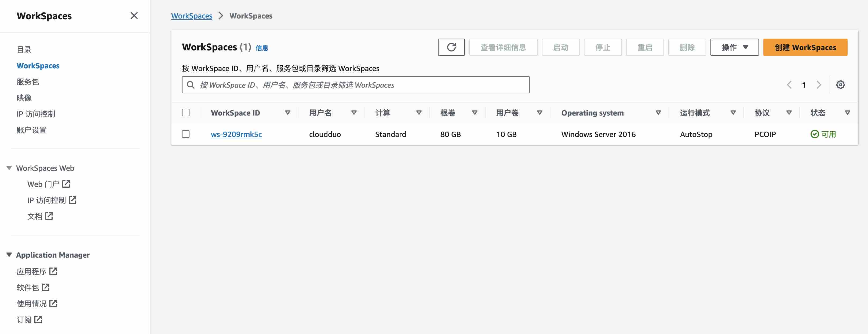The width and height of the screenshot is (868, 334).
Task: Click the AutoStop running mode cell
Action: 696,134
